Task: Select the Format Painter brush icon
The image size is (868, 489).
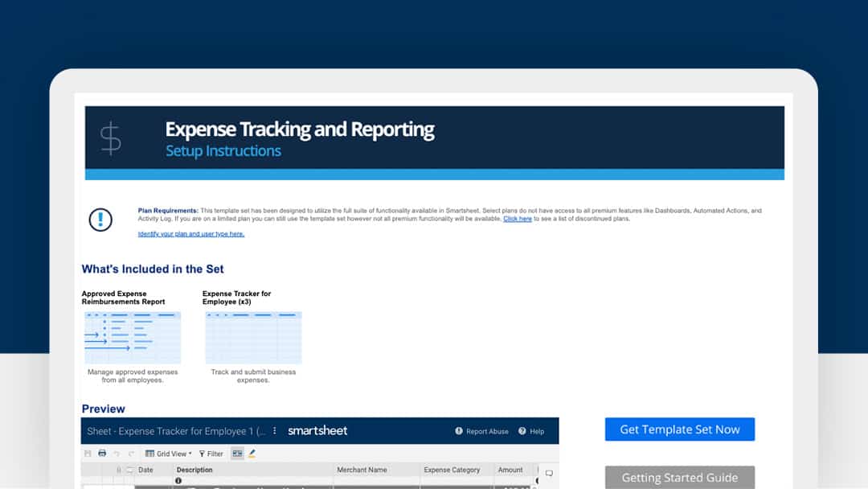Action: 252,453
